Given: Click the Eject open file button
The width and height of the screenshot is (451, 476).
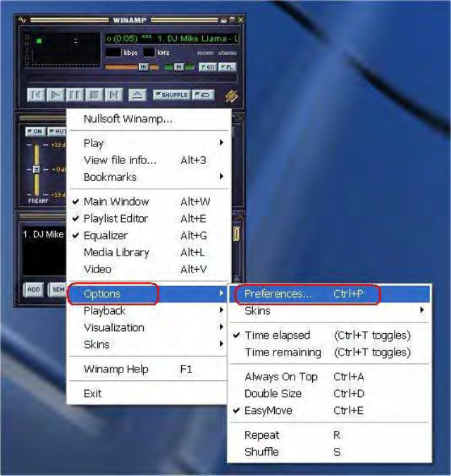Looking at the screenshot, I should click(137, 95).
